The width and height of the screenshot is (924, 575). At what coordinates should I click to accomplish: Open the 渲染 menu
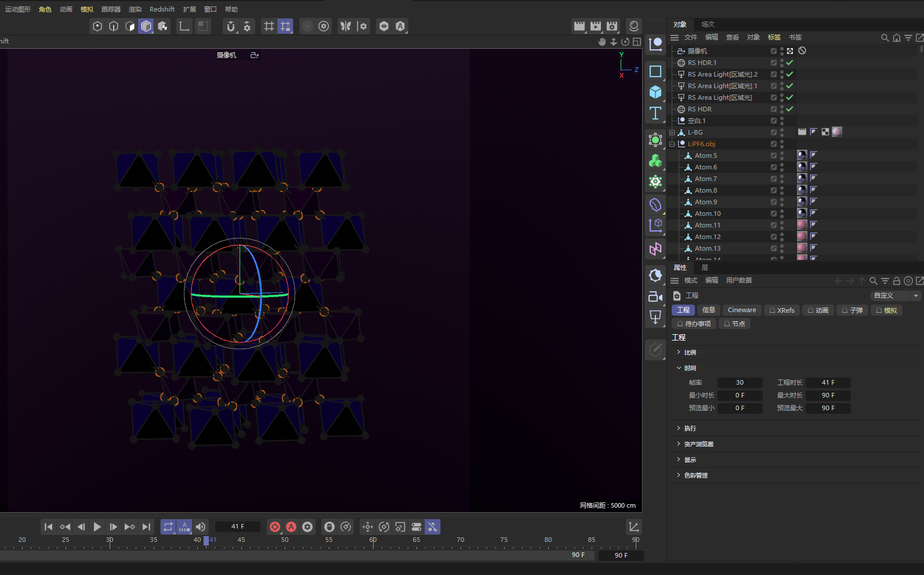click(135, 9)
